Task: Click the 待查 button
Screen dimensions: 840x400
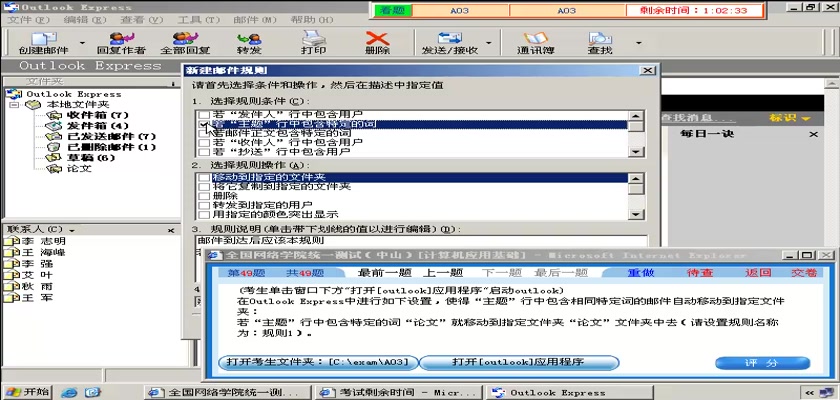Action: point(700,273)
